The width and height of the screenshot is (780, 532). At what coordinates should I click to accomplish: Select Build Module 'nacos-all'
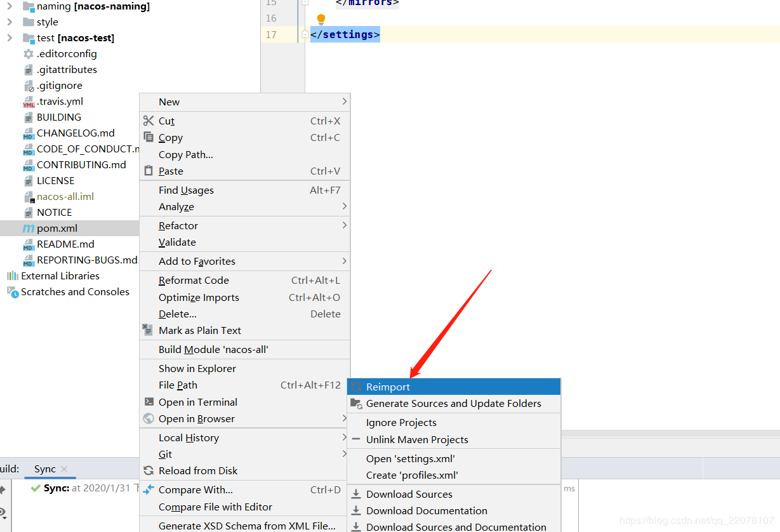244,349
